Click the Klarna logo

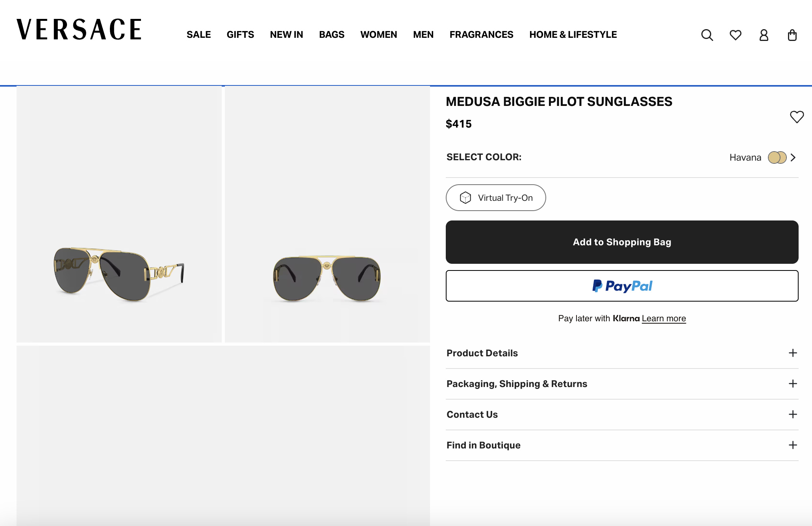(627, 318)
